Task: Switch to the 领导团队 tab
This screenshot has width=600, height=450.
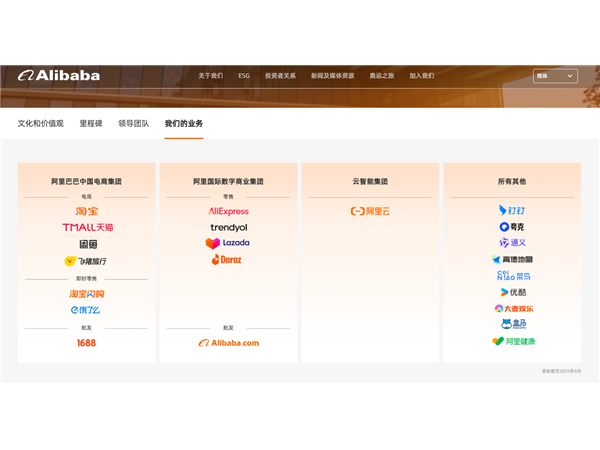Action: pos(134,124)
